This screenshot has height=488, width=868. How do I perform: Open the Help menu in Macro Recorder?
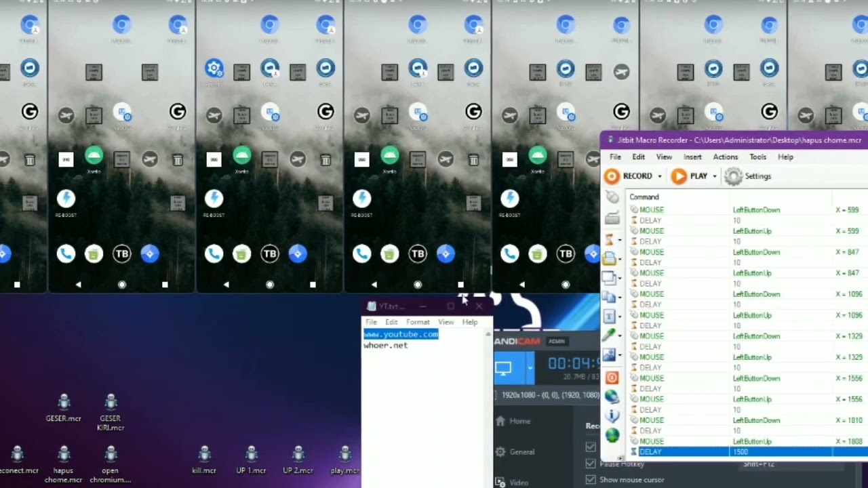click(x=785, y=157)
